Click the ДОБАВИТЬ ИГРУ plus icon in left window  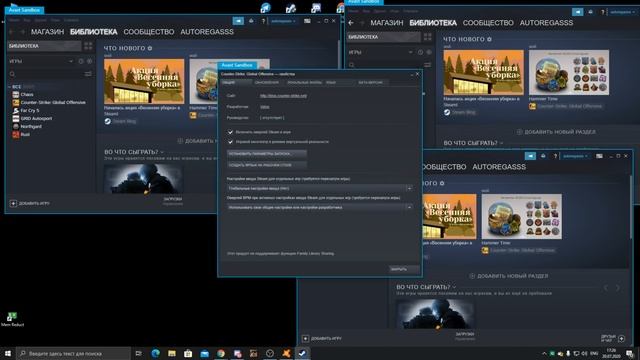tap(13, 203)
